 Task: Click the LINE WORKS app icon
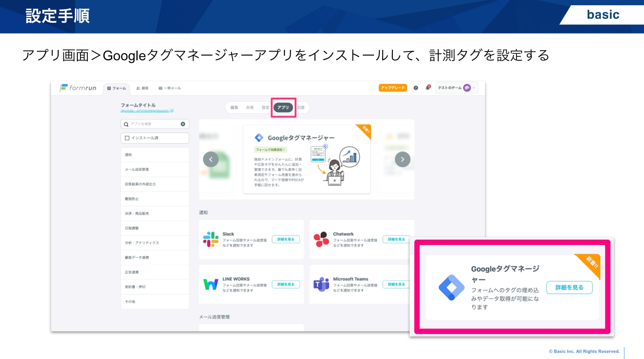(211, 284)
